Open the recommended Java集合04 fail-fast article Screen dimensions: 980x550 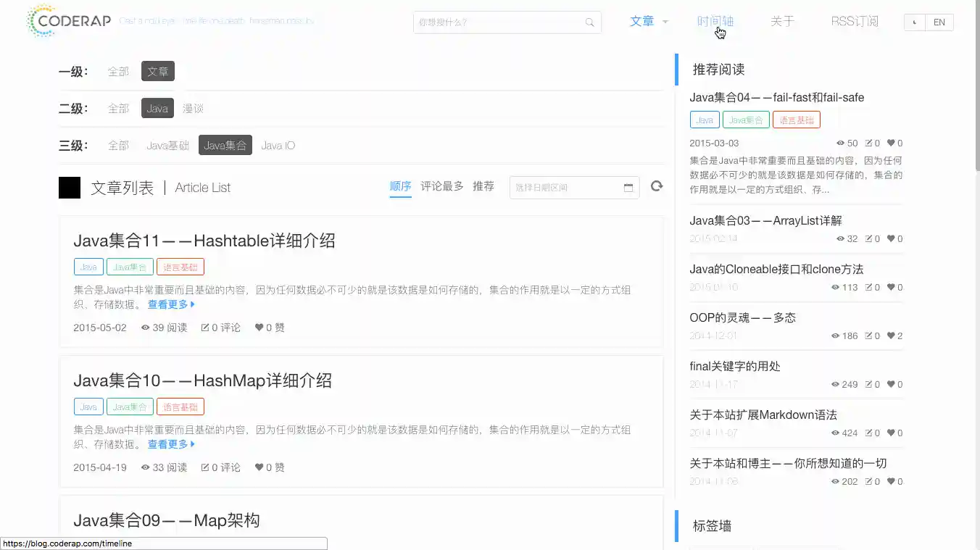pyautogui.click(x=777, y=98)
